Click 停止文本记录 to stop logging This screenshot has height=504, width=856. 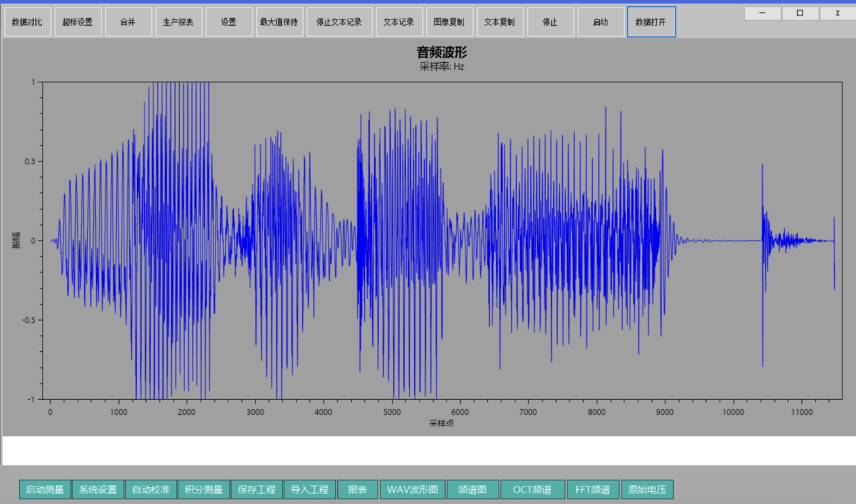coord(339,22)
